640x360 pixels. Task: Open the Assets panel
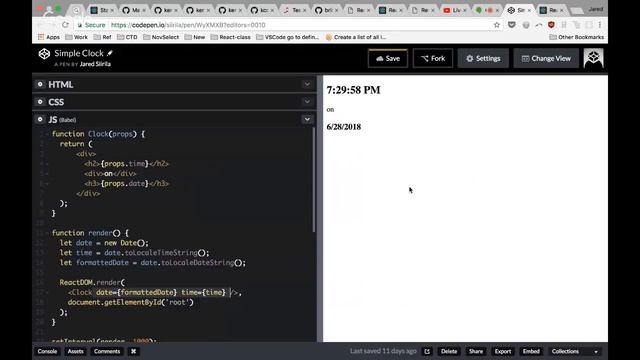point(76,351)
